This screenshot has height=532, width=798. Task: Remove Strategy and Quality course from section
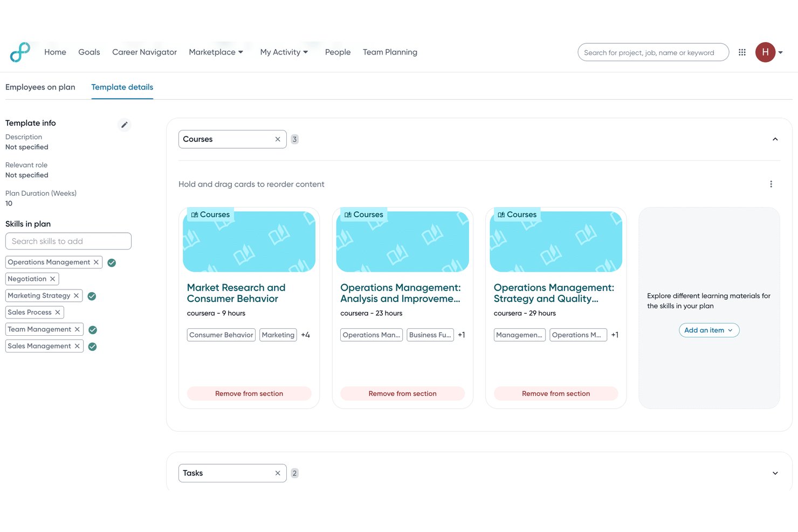click(556, 393)
